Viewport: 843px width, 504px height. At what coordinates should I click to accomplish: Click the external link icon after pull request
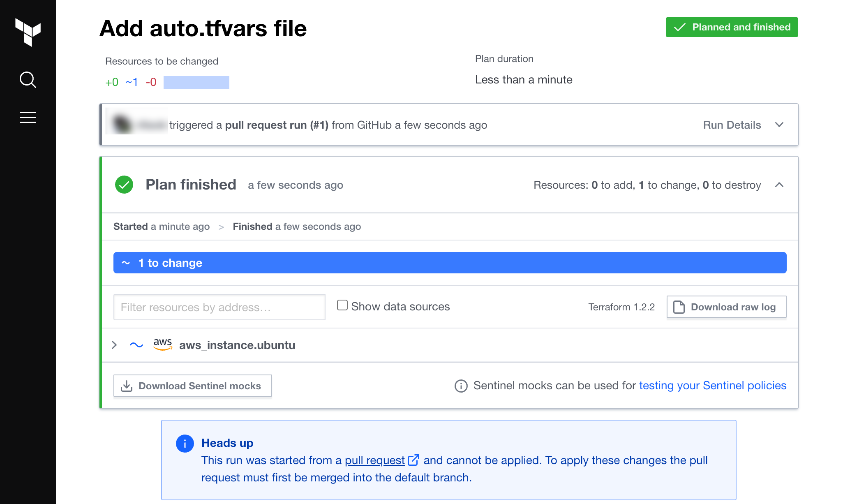click(413, 460)
